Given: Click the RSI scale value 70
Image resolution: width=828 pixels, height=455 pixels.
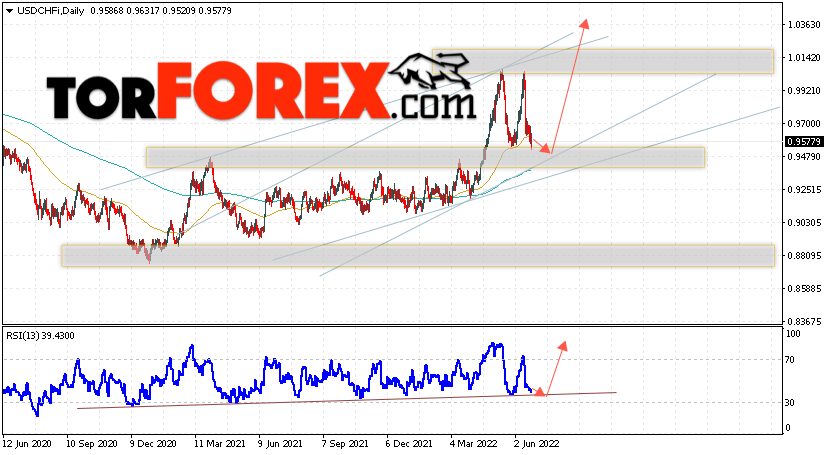Looking at the screenshot, I should coord(790,360).
